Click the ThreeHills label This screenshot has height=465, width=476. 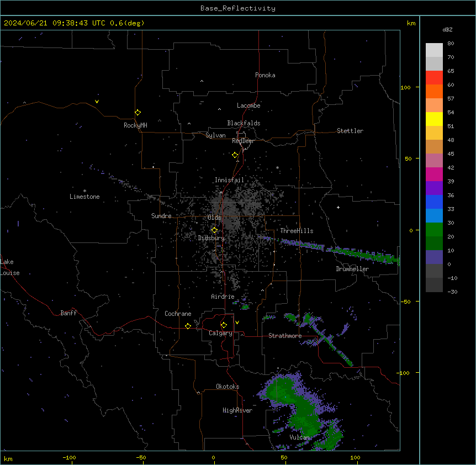coord(297,231)
